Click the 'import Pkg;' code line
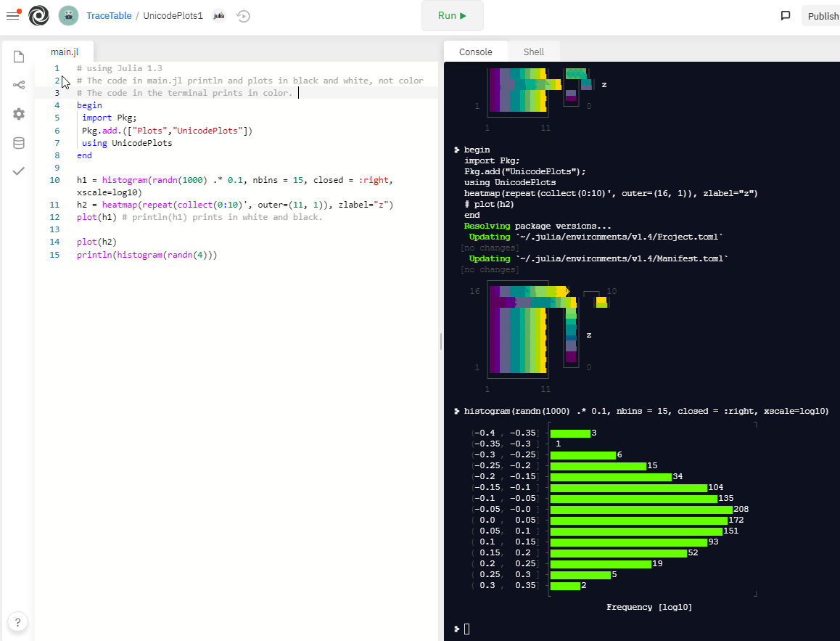Screen dimensions: 840x641 (x=110, y=118)
